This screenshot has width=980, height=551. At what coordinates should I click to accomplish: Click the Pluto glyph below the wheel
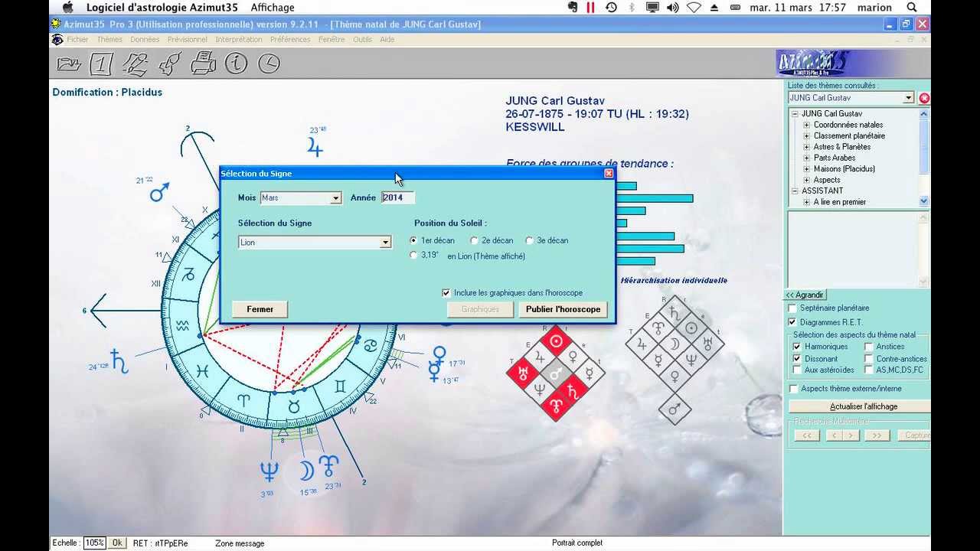[x=328, y=465]
